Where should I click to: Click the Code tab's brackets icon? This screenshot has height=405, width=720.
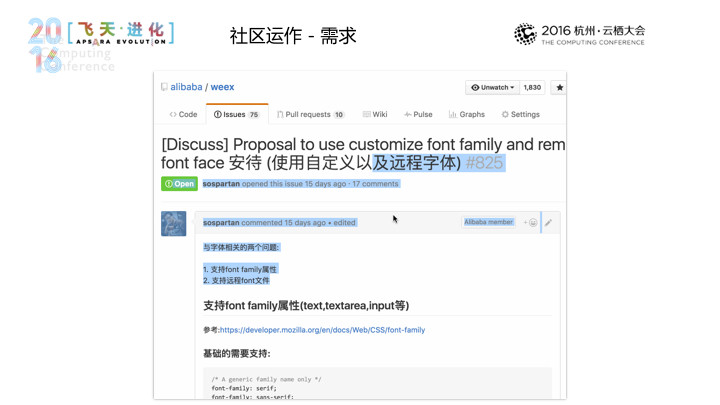point(173,114)
